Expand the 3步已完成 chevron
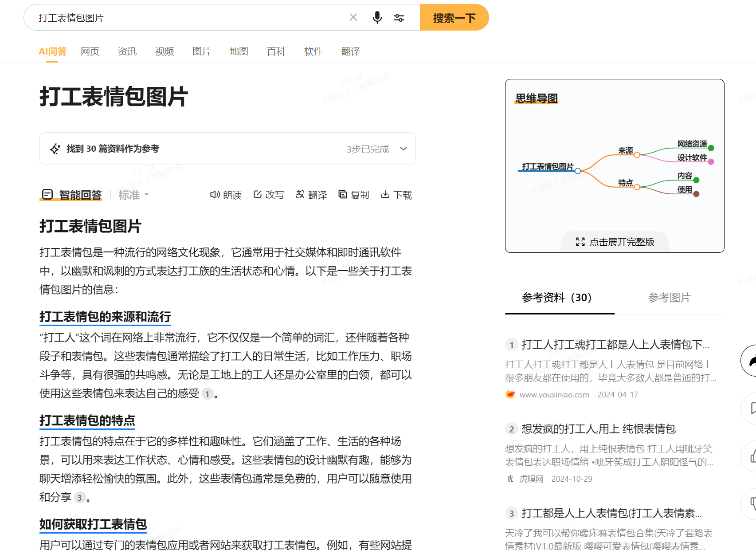Viewport: 756px width, 550px height. [x=403, y=149]
